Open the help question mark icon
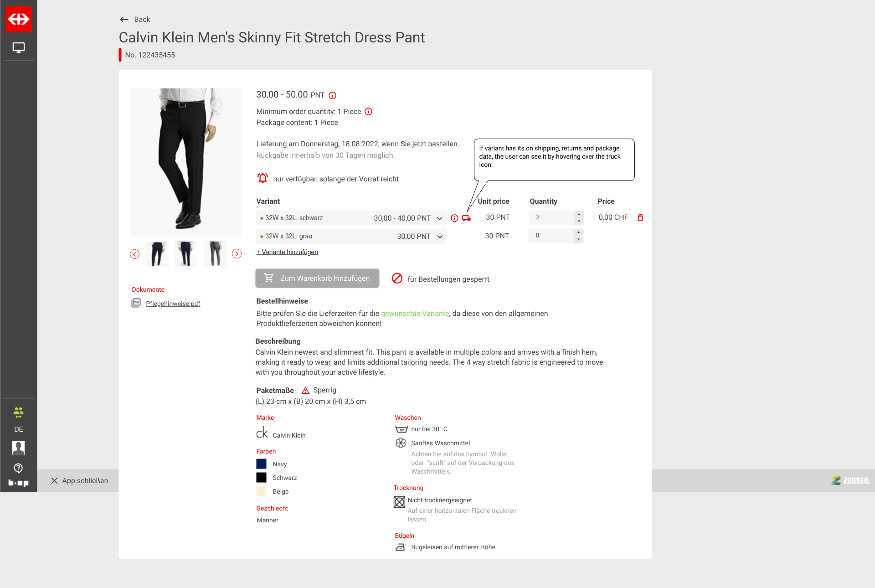The height and width of the screenshot is (588, 875). point(18,468)
